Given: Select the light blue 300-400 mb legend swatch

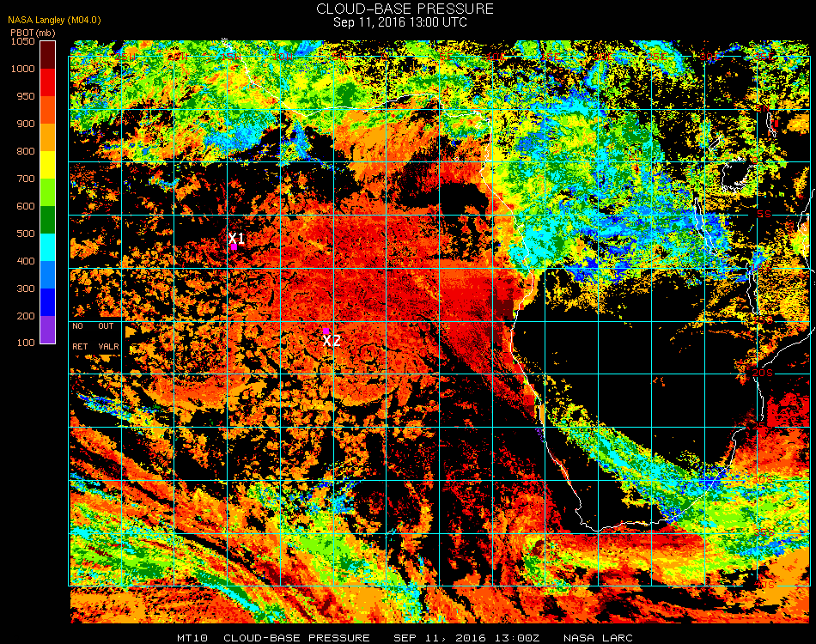Looking at the screenshot, I should (x=47, y=275).
